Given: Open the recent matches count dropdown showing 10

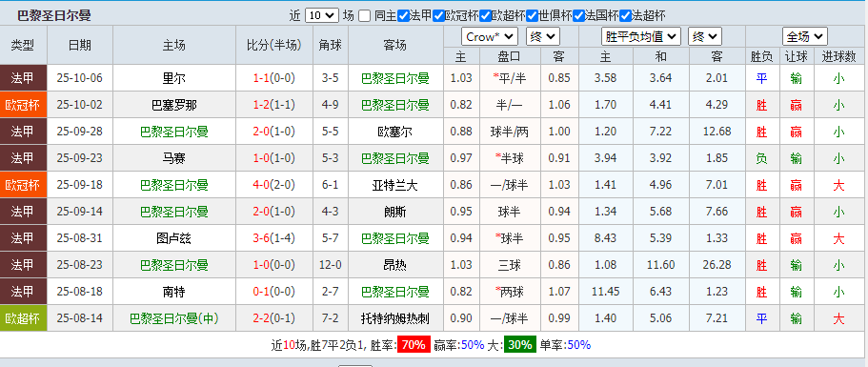Looking at the screenshot, I should point(322,16).
